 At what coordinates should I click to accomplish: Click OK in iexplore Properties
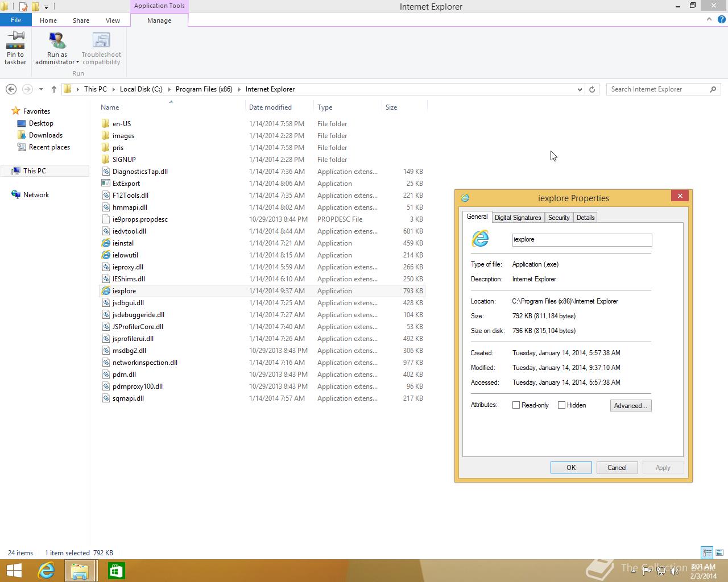click(x=571, y=468)
